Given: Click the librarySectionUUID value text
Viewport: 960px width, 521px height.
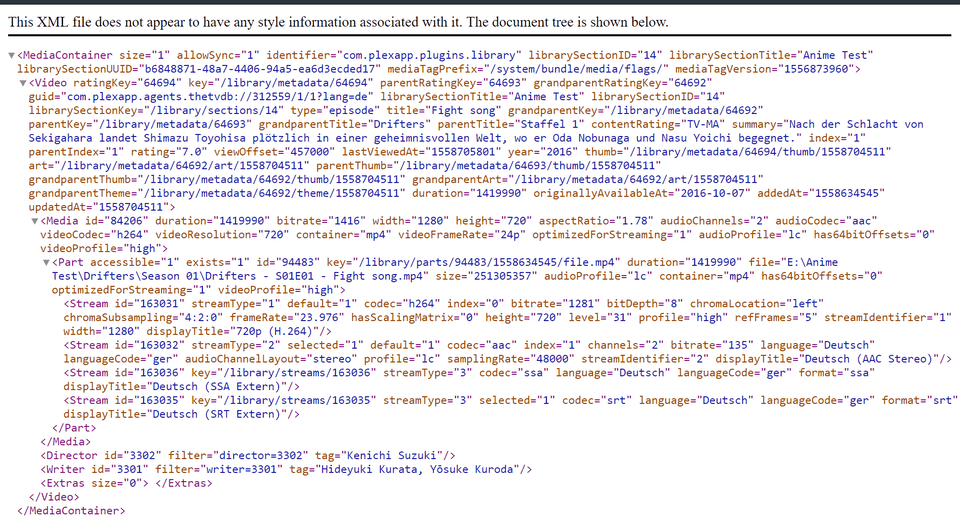Looking at the screenshot, I should tap(259, 69).
